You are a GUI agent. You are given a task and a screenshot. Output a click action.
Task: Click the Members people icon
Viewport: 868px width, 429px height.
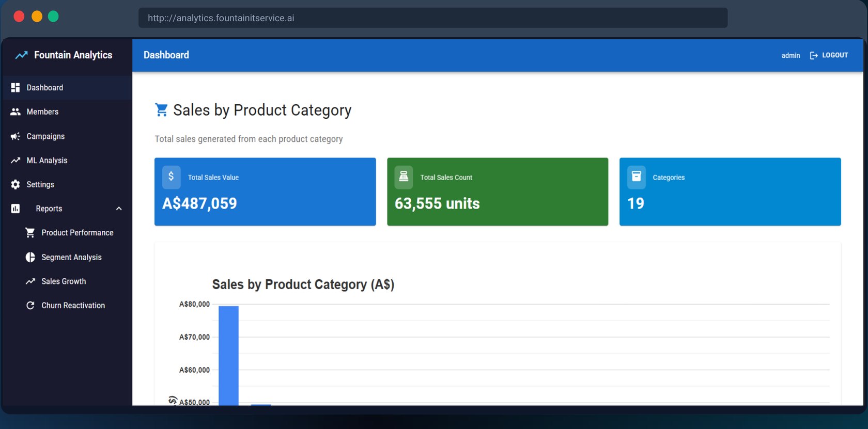16,112
